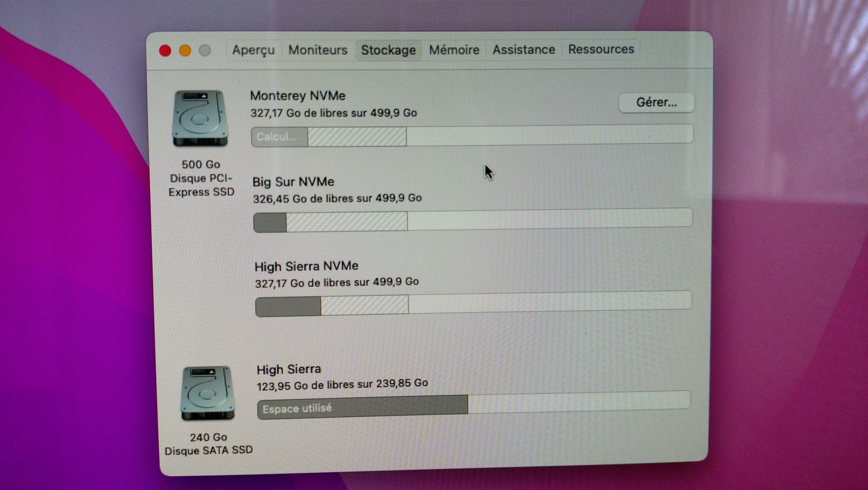Show the Ressources tab
The image size is (868, 490).
(x=601, y=49)
